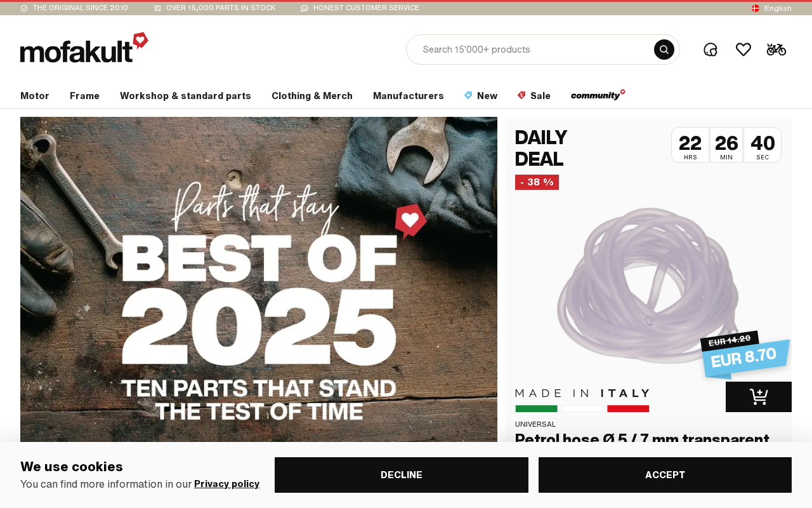Open the moped cart icon

click(776, 50)
